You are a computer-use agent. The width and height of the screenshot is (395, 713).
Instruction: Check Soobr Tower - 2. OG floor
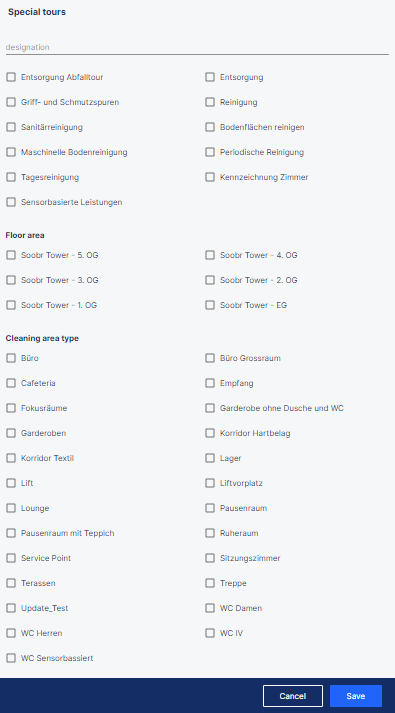pyautogui.click(x=210, y=280)
